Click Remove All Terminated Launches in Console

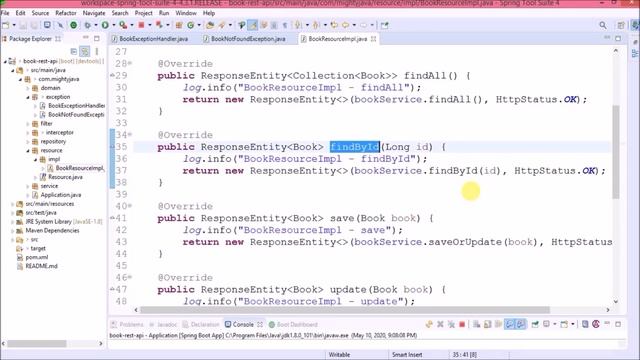(x=451, y=324)
